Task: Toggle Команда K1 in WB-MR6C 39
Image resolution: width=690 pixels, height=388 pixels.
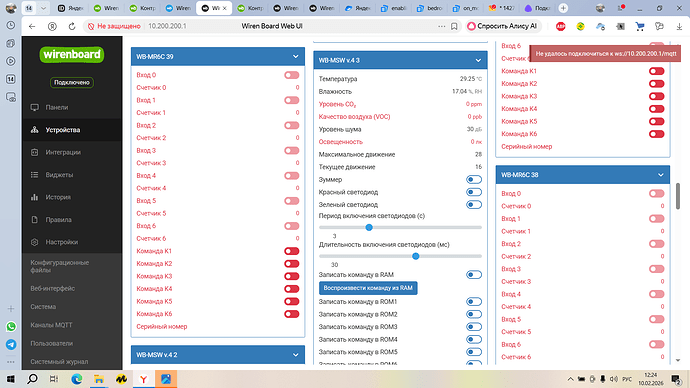Action: [x=291, y=251]
